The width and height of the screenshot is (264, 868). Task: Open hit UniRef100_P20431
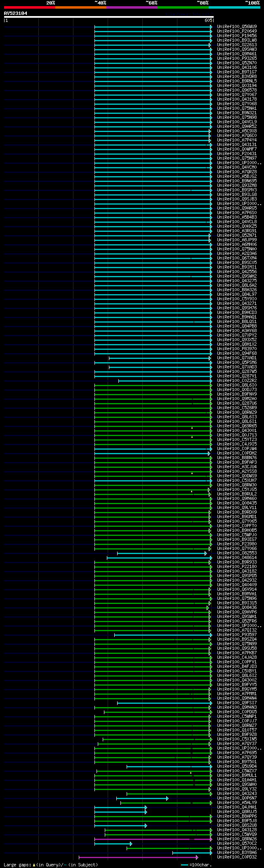pyautogui.click(x=237, y=154)
